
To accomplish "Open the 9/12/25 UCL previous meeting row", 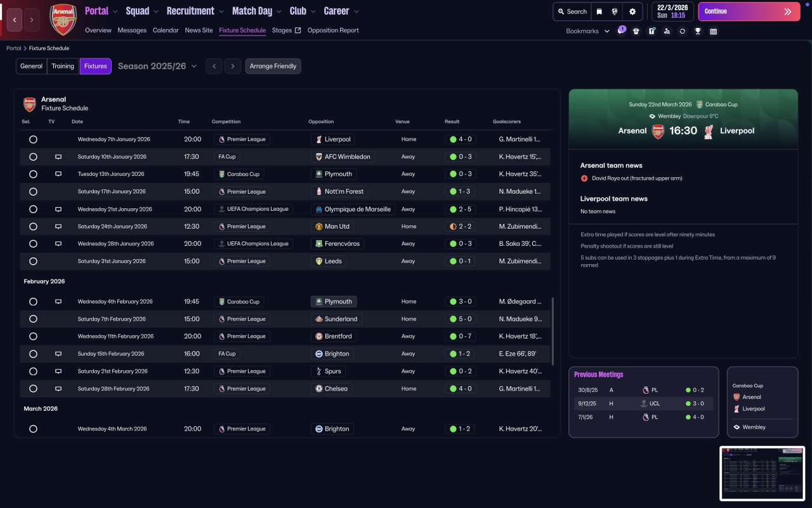I will coord(643,403).
